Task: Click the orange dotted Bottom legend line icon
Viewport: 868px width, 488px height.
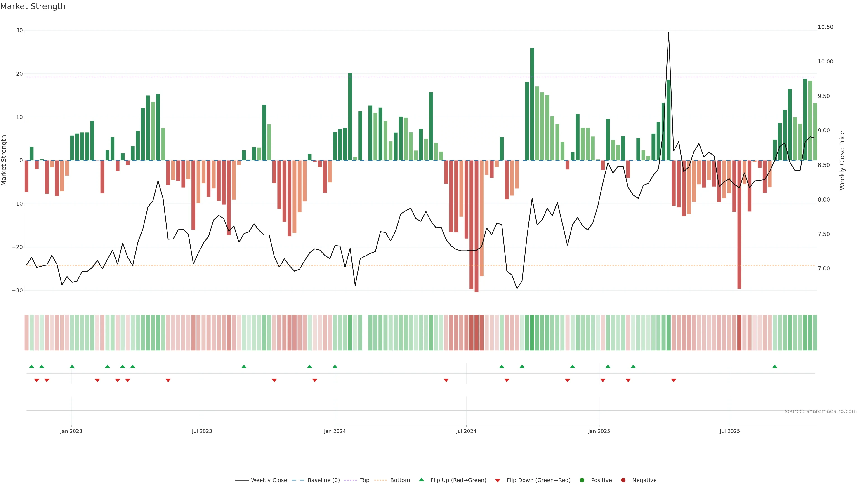Action: click(x=381, y=480)
